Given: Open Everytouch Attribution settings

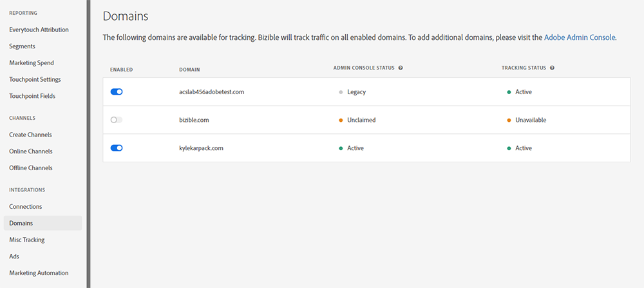Looking at the screenshot, I should (39, 30).
